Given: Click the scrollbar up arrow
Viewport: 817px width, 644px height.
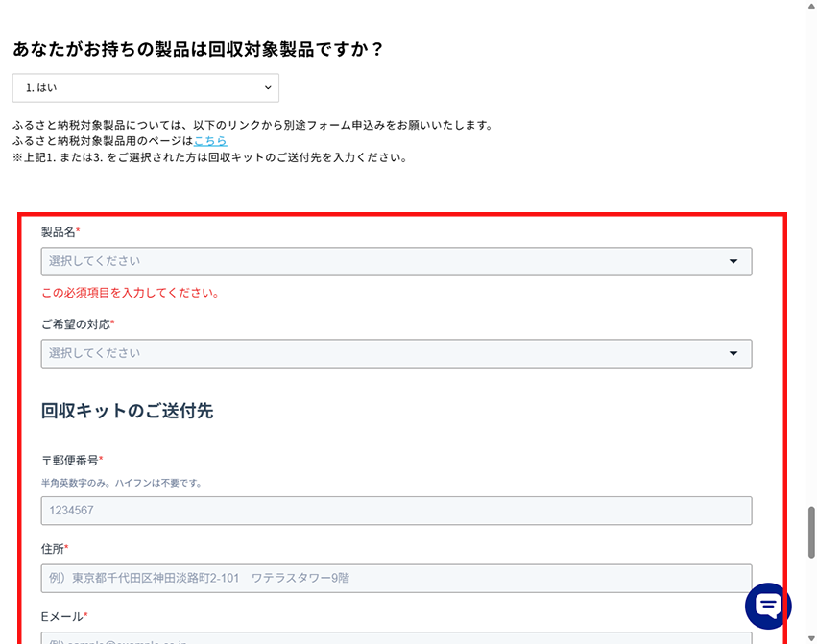Looking at the screenshot, I should pyautogui.click(x=810, y=6).
